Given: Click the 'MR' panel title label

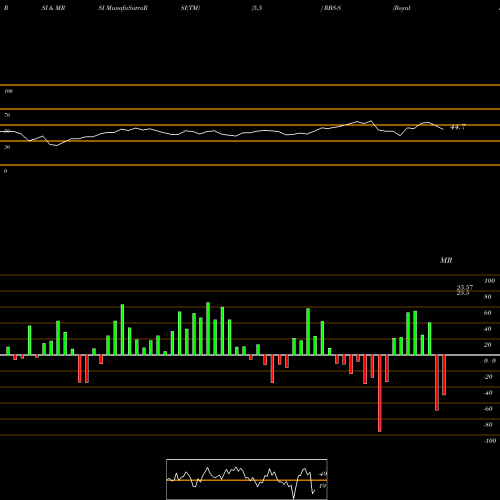Looking at the screenshot, I should click(x=446, y=260).
